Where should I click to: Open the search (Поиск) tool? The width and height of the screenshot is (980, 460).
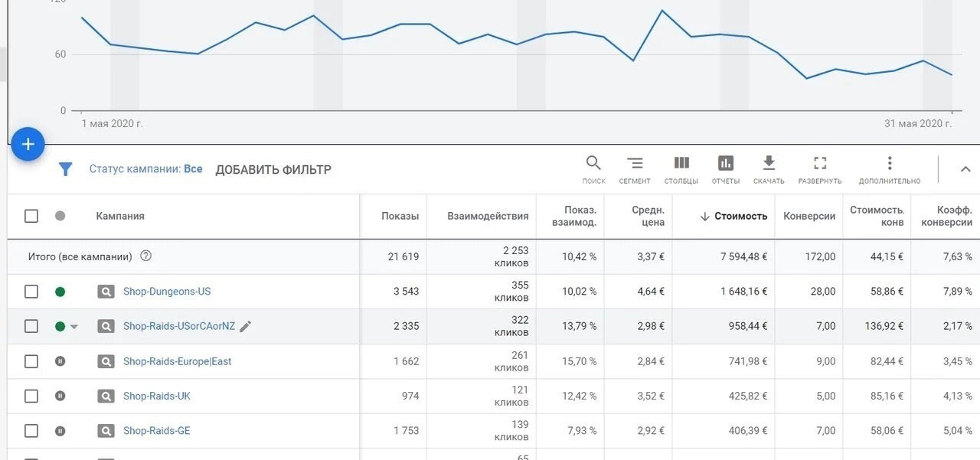pyautogui.click(x=593, y=169)
